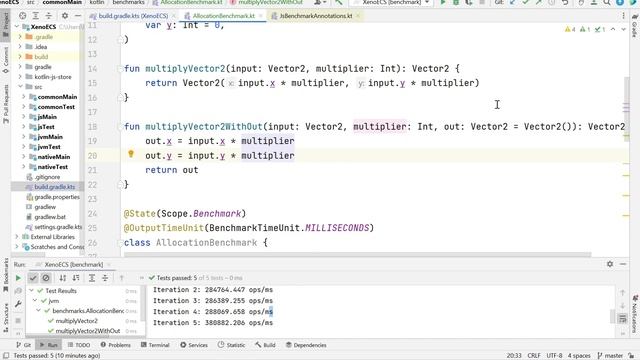Toggle Project tool window in left stripe
The width and height of the screenshot is (640, 360).
[6, 24]
